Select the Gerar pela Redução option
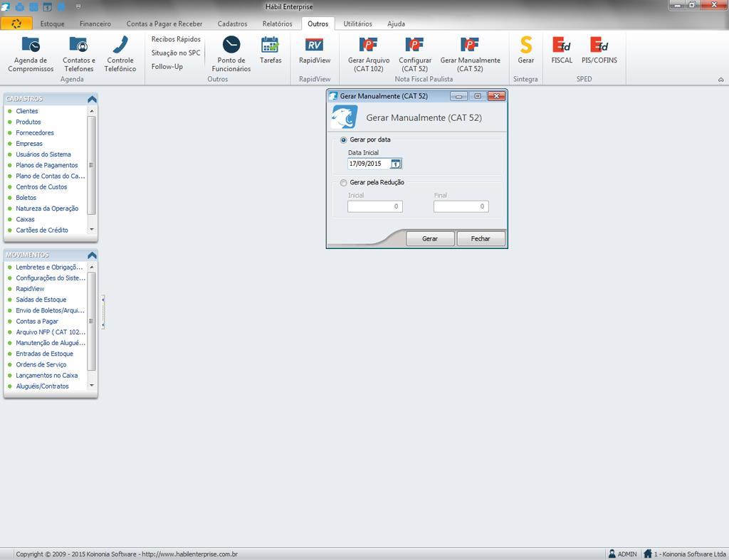The width and height of the screenshot is (729, 560). pos(344,183)
